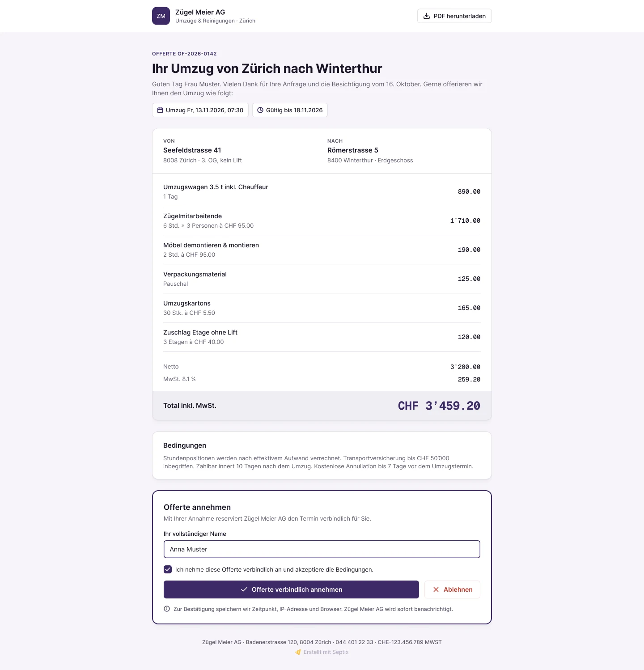Click the 'Zuschlag Etage ohne Lift' line item
644x670 pixels.
click(200, 332)
